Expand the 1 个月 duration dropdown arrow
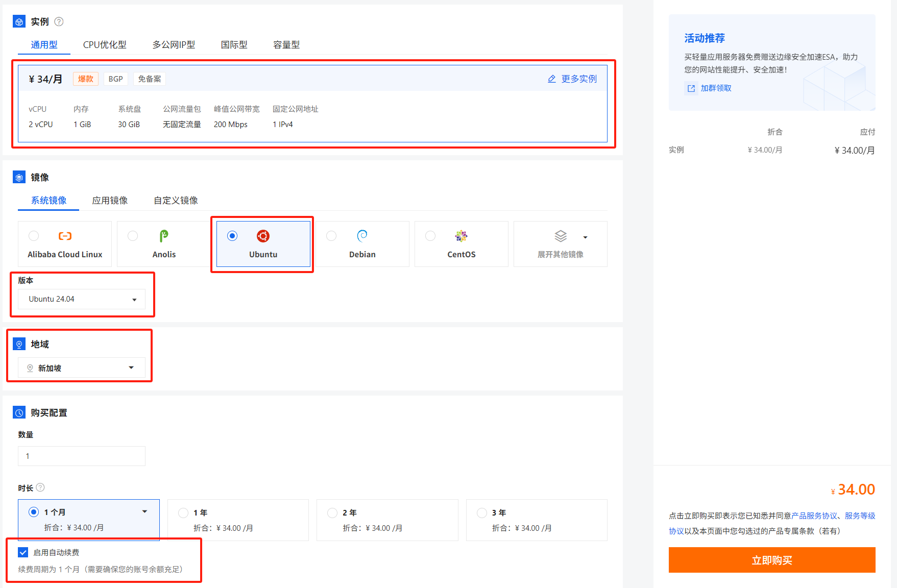897x588 pixels. pyautogui.click(x=144, y=511)
